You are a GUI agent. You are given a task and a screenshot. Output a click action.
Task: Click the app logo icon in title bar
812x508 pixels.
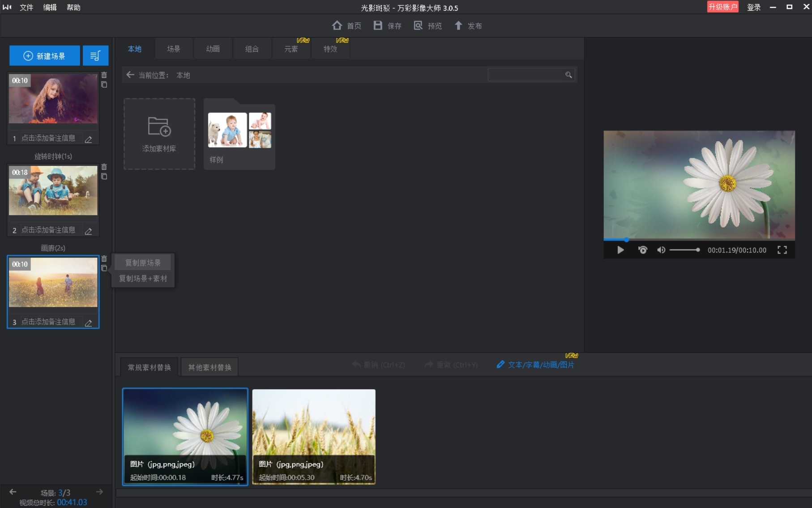point(7,7)
